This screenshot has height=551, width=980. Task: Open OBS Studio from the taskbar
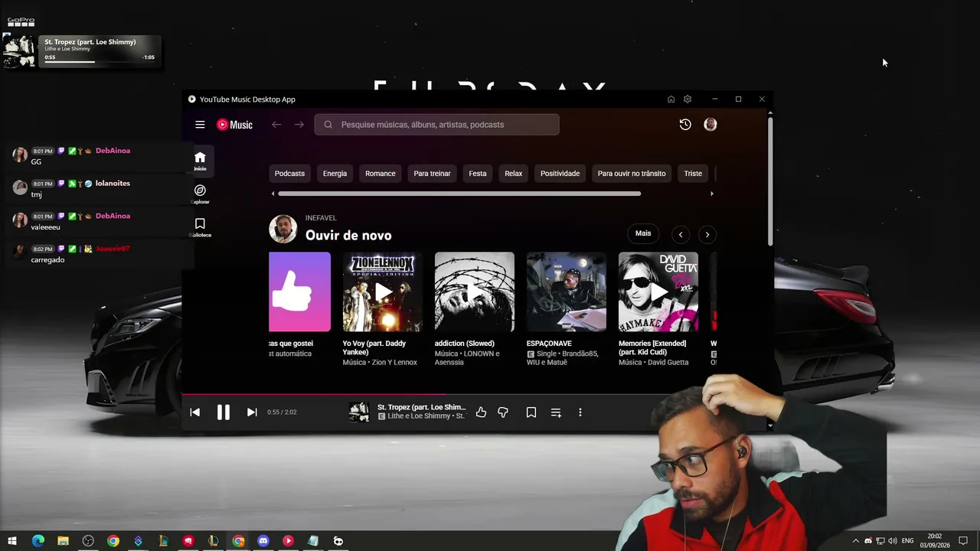(88, 541)
